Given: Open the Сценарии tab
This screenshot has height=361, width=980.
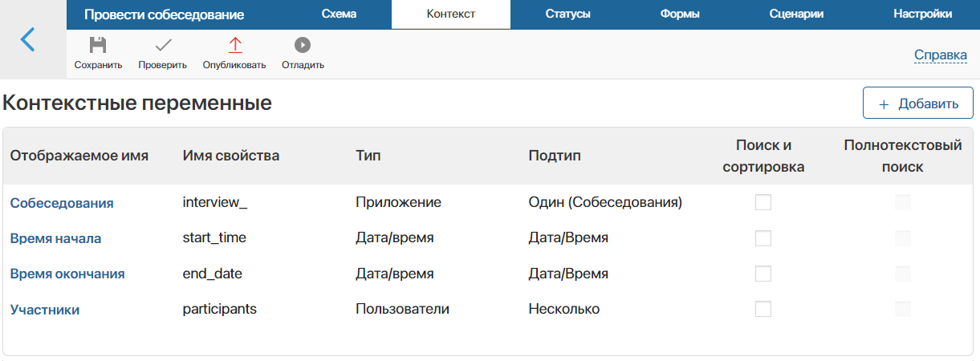Looking at the screenshot, I should coord(796,14).
